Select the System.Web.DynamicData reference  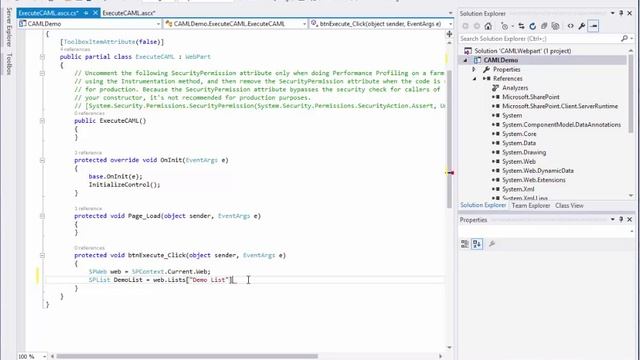click(538, 171)
